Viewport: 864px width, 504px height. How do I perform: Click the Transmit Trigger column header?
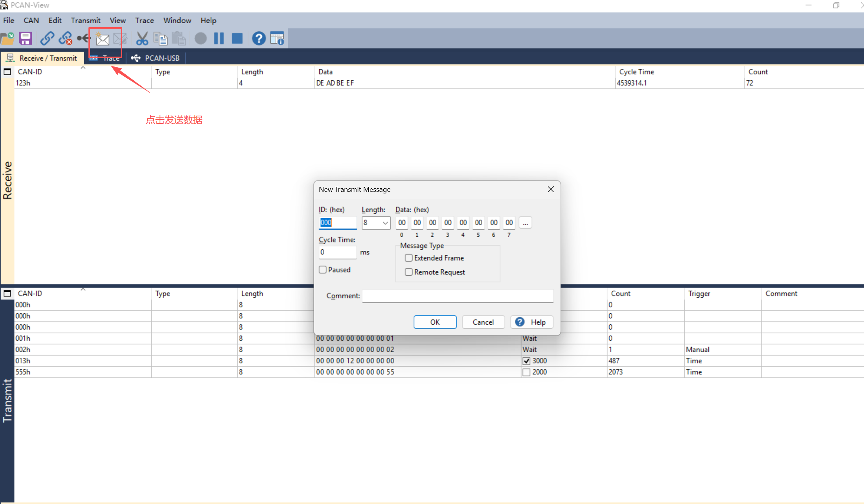coord(723,294)
